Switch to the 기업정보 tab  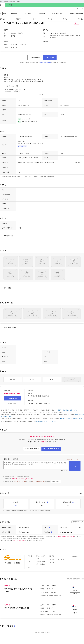(x=80, y=19)
